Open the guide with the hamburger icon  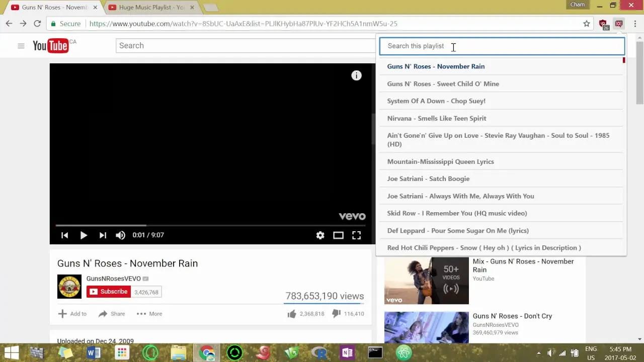click(x=21, y=45)
